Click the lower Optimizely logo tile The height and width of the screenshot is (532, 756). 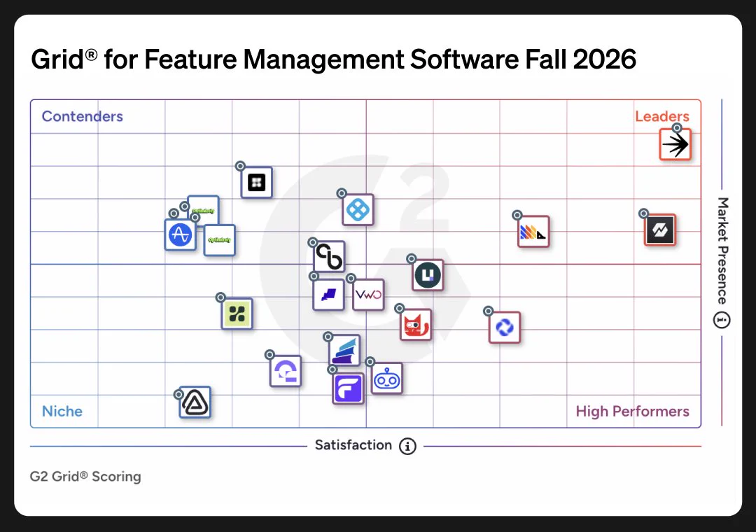click(219, 240)
